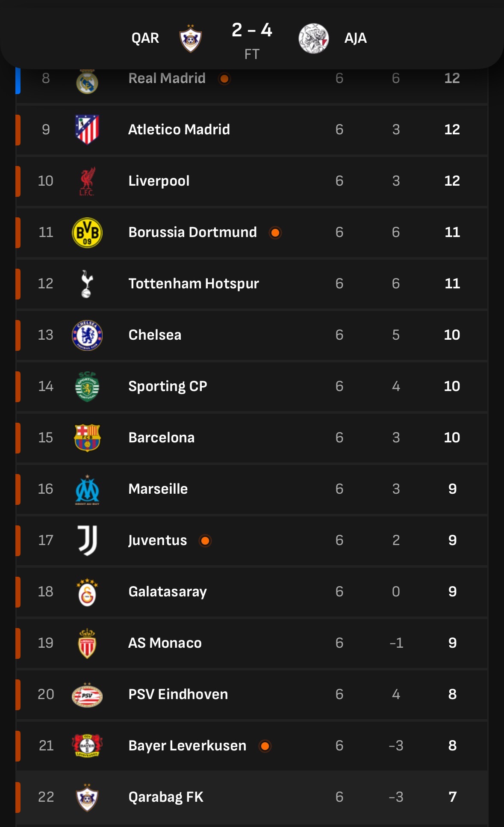Image resolution: width=504 pixels, height=827 pixels.
Task: Select the Bayer Leverkusen team name
Action: 187,746
